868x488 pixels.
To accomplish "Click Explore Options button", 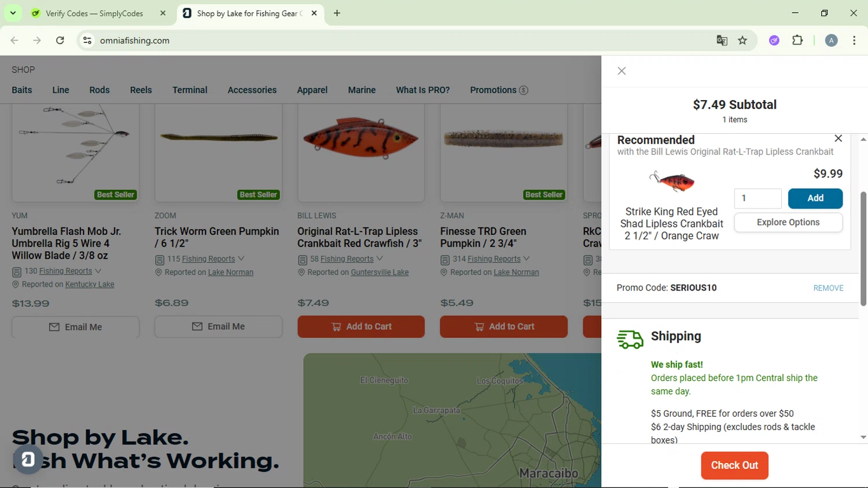I will [x=788, y=222].
